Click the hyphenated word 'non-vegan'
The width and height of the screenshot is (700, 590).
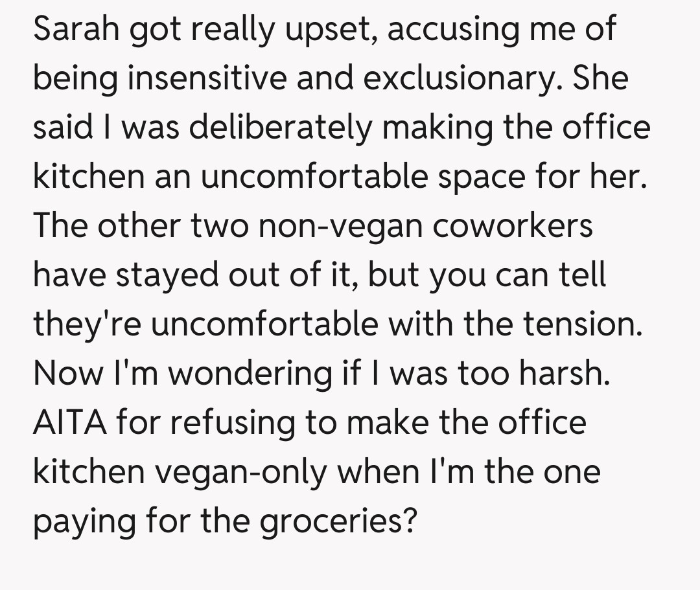297,226
